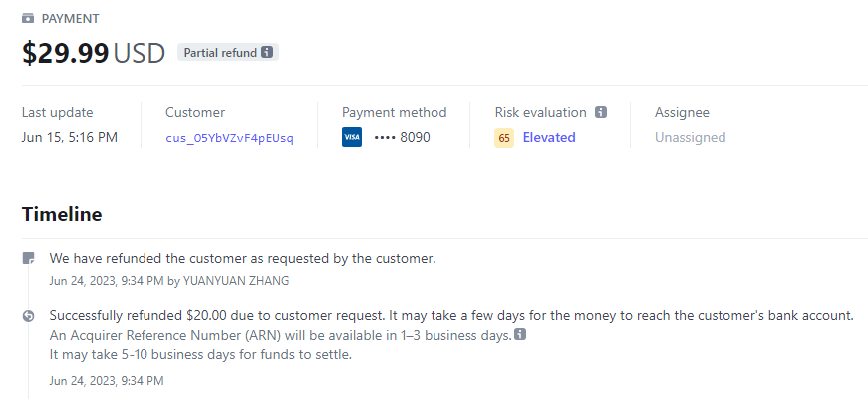Open customer cus_O5YbVZvF4pEUsq link
The width and height of the screenshot is (868, 399).
click(x=229, y=138)
